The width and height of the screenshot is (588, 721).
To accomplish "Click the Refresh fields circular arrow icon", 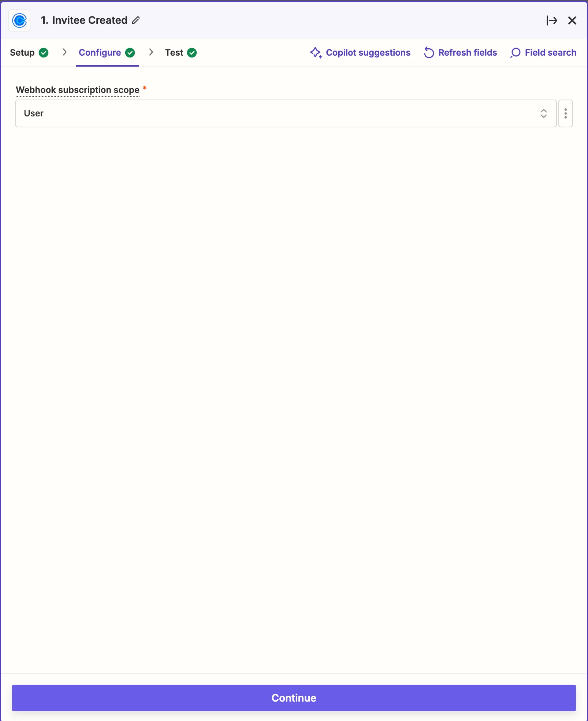I will 429,53.
